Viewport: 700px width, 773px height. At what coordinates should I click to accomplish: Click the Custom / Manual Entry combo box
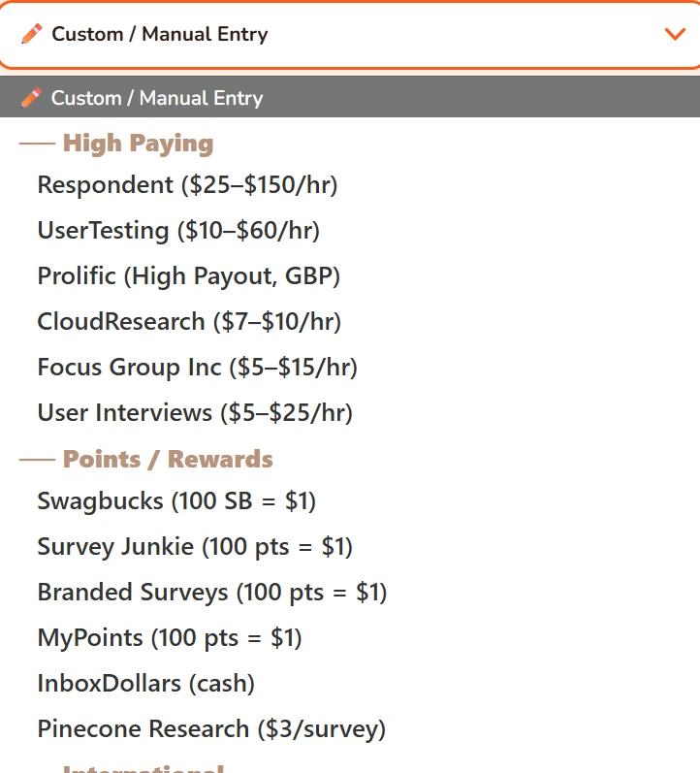click(349, 34)
